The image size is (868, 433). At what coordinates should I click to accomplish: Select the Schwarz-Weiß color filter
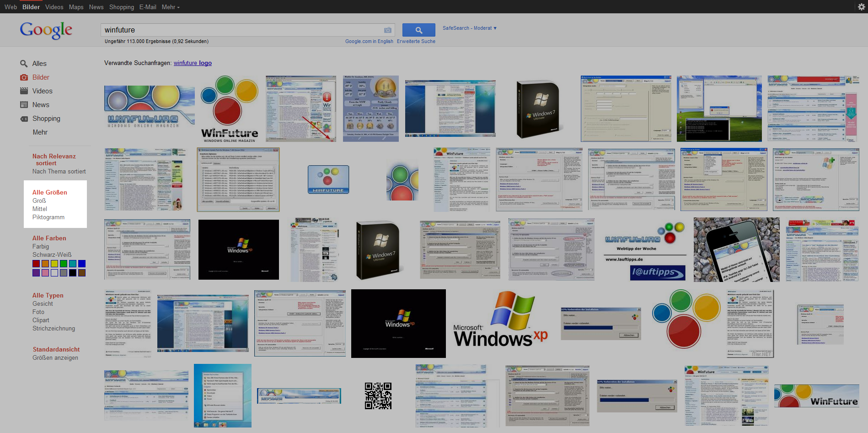point(52,255)
